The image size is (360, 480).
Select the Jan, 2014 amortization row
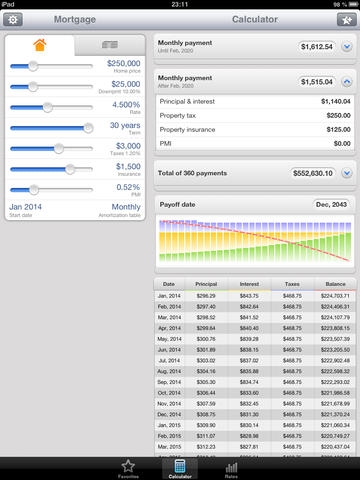click(x=255, y=296)
